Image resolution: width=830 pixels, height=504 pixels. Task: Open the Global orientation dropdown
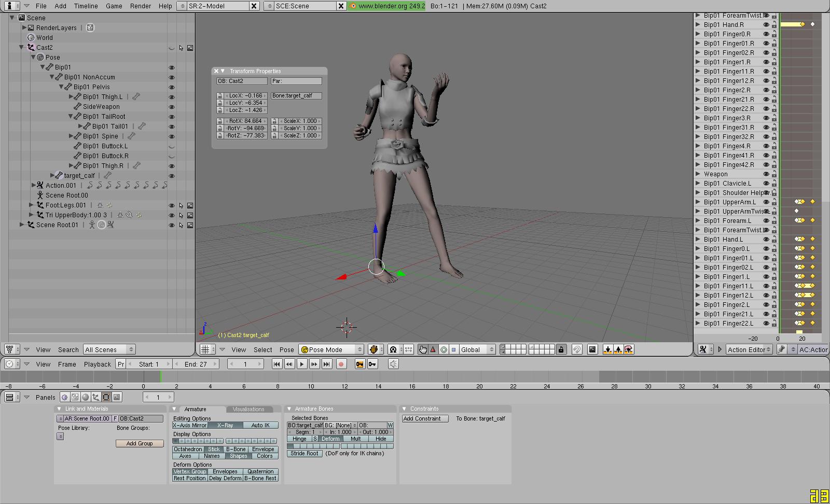tap(477, 349)
